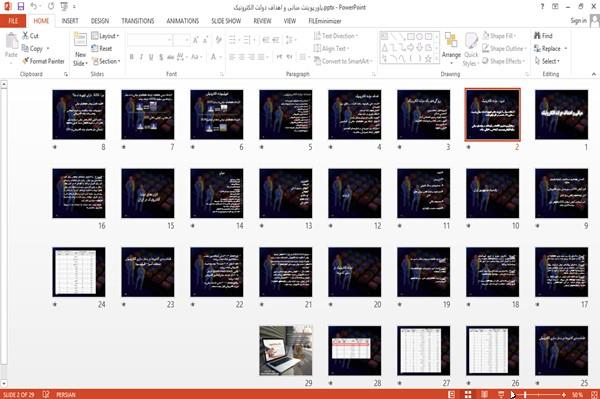Open Font dialog launcher
The image size is (600, 399).
[x=222, y=74]
